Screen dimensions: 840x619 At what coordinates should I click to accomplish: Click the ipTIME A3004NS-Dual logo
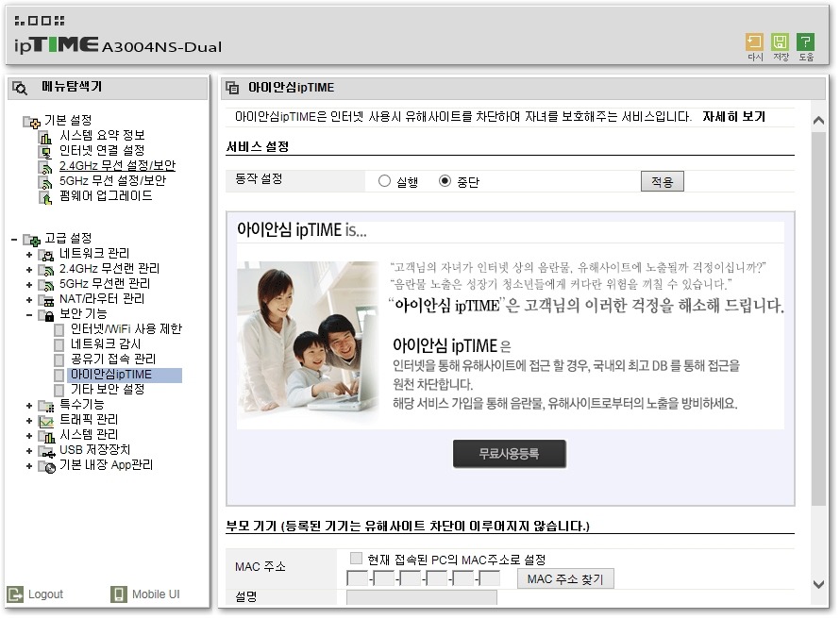click(118, 45)
